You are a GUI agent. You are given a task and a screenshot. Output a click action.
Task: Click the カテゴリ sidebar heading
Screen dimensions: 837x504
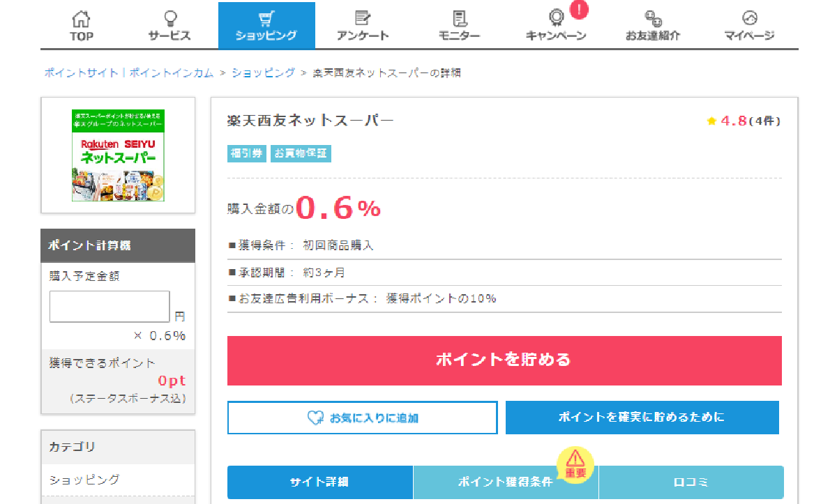pyautogui.click(x=72, y=447)
